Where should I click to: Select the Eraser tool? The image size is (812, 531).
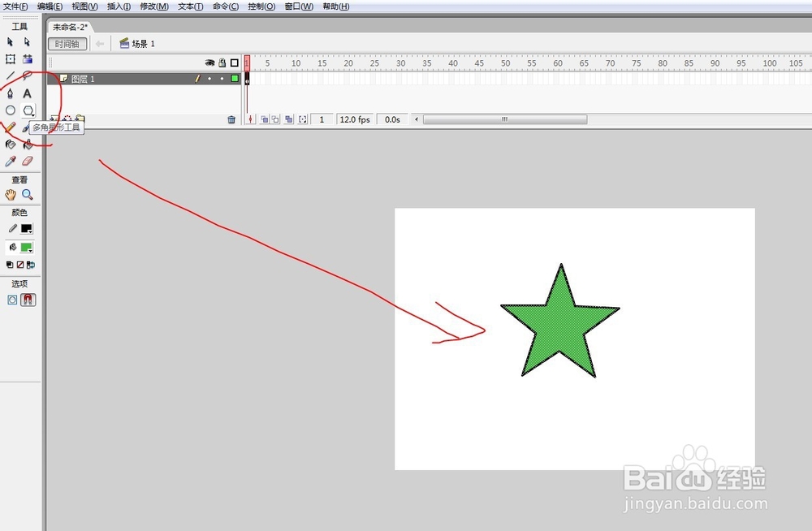[x=28, y=161]
